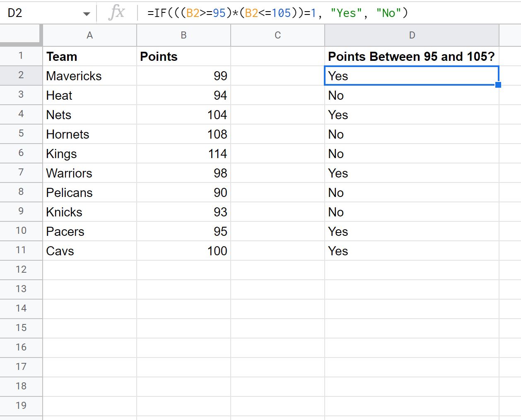
Task: Select the cell with value 114
Action: (183, 154)
